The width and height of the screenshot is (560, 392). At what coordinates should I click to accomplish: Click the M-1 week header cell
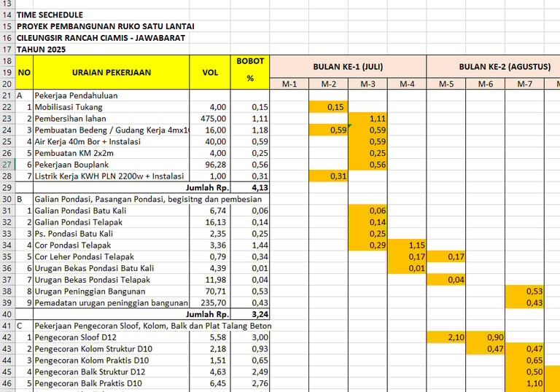pos(289,84)
